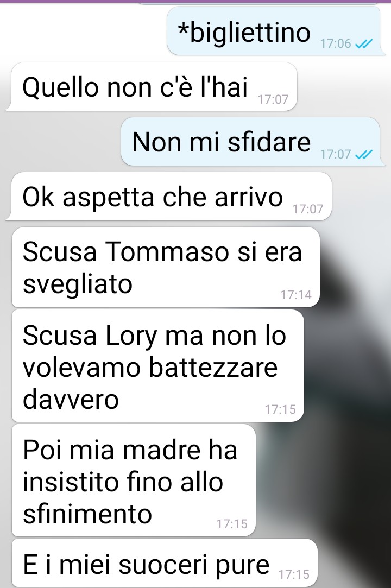Tap the 17:06 timestamp on '*bigliettino'
Viewport: 391px width, 588px height.
336,44
